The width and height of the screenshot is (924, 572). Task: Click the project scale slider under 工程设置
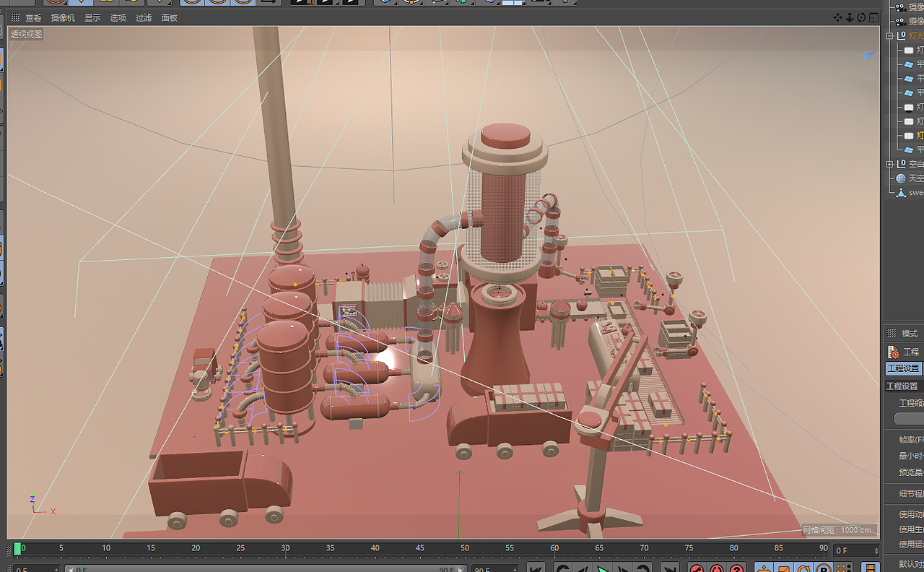pyautogui.click(x=909, y=419)
